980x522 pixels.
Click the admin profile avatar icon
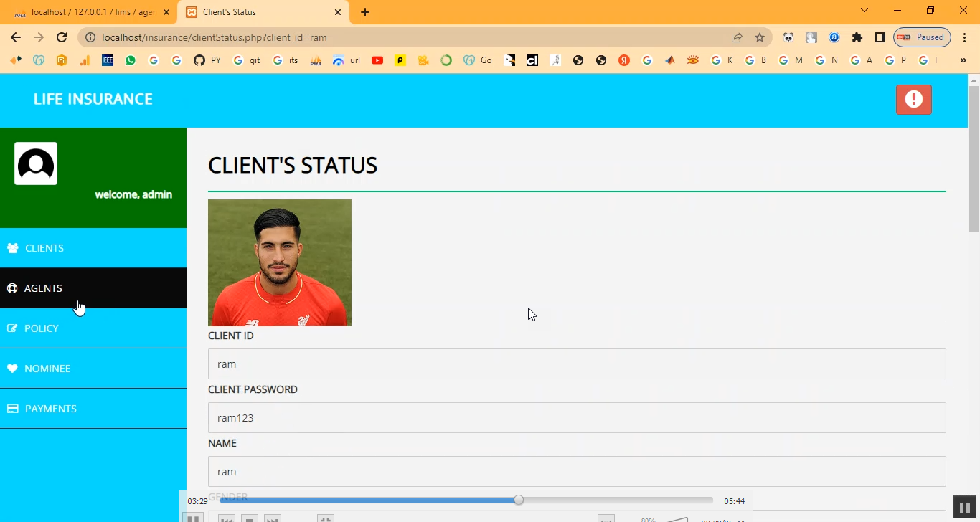pos(36,163)
